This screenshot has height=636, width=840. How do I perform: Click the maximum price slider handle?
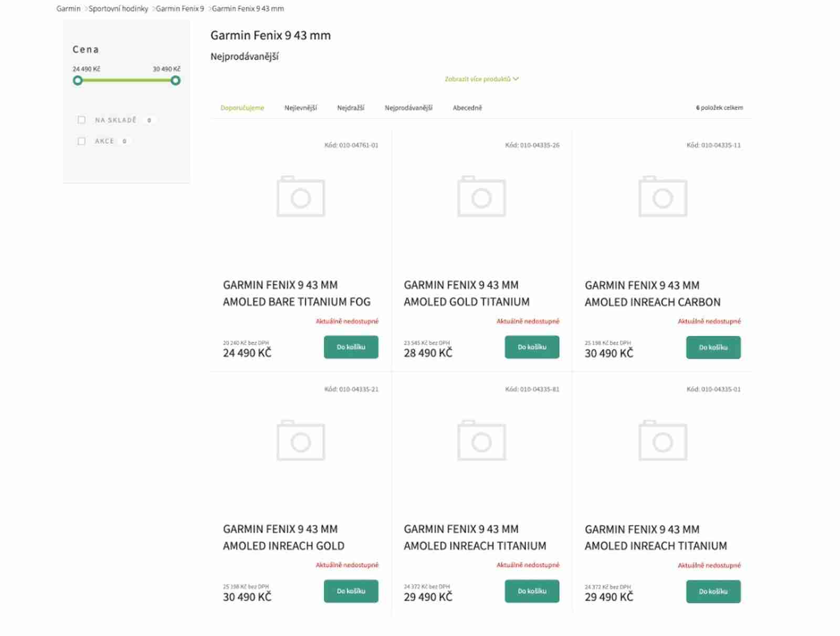pyautogui.click(x=175, y=80)
